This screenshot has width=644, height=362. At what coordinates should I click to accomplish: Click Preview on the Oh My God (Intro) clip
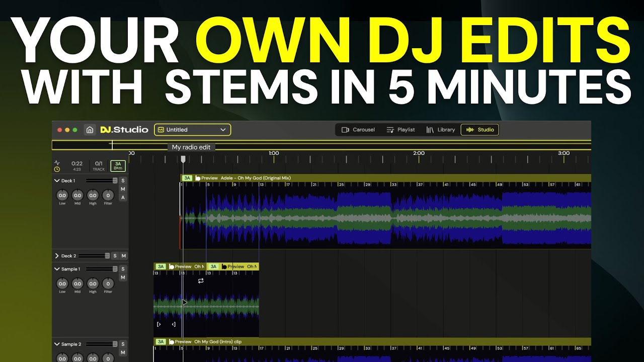tap(180, 341)
